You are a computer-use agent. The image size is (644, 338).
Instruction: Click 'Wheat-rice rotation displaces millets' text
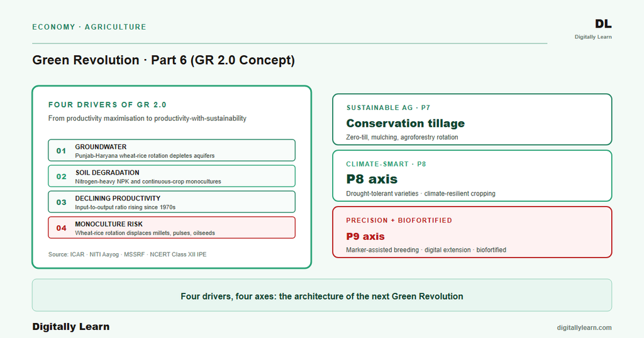(x=145, y=233)
